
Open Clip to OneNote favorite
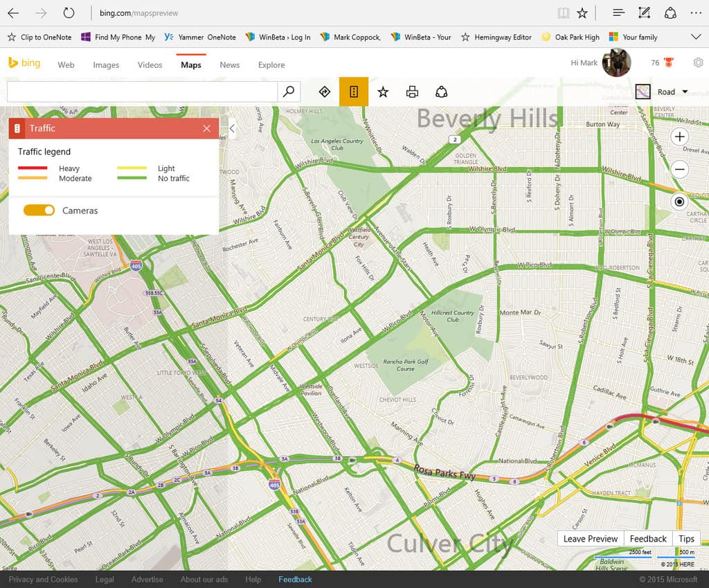click(39, 37)
